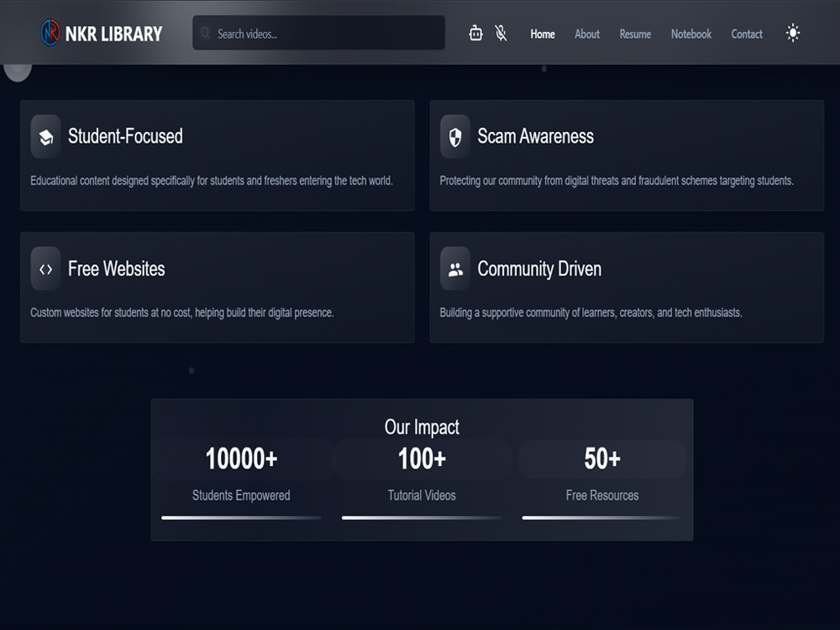Click the Students Empowered progress bar
840x630 pixels.
pos(242,518)
